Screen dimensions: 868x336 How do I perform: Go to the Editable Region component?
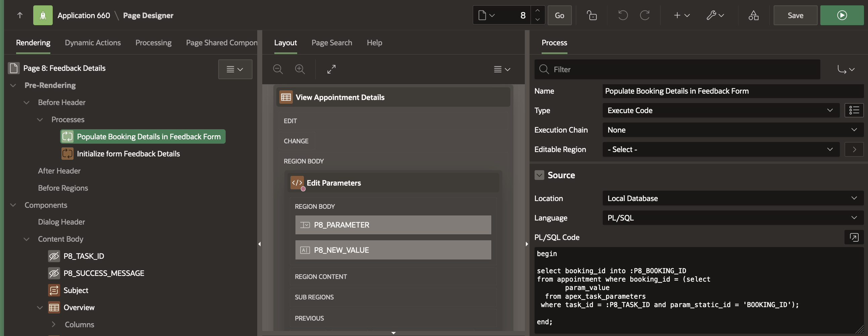coord(854,149)
